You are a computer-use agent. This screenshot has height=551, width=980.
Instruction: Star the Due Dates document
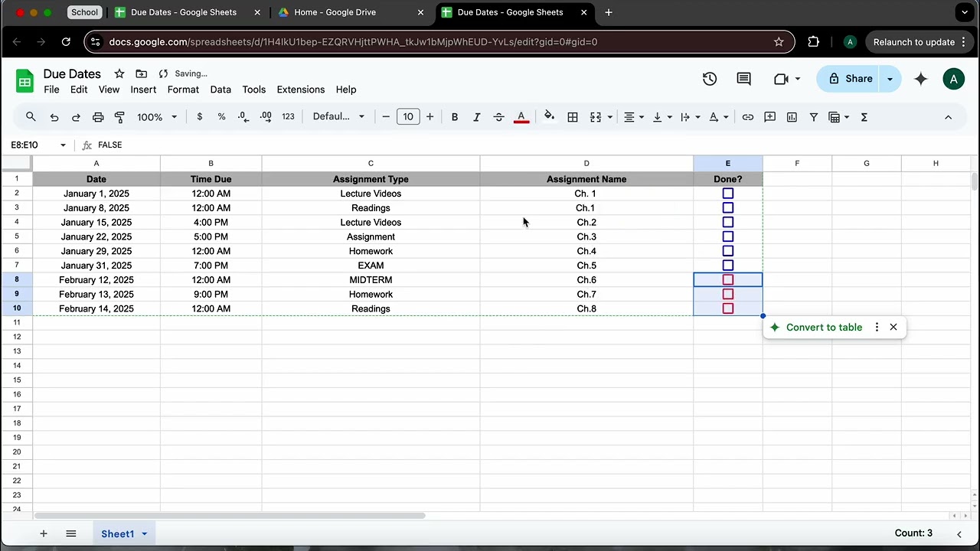coord(119,73)
